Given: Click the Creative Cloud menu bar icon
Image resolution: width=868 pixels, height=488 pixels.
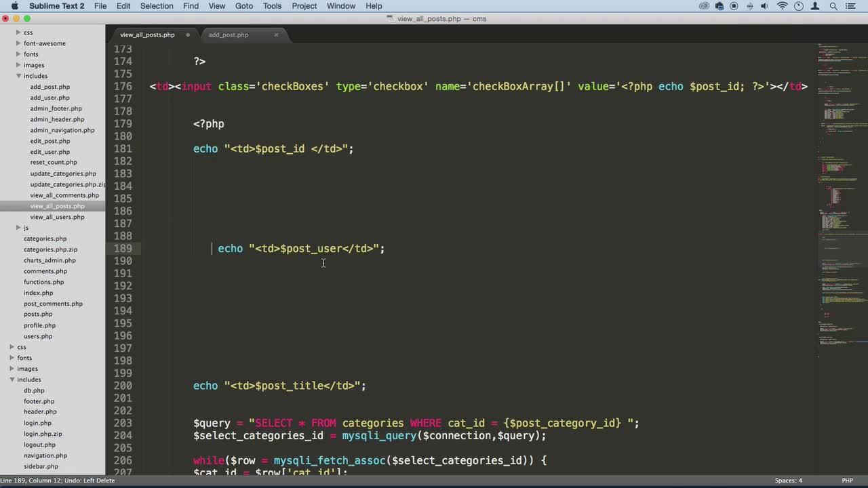Looking at the screenshot, I should tap(704, 6).
